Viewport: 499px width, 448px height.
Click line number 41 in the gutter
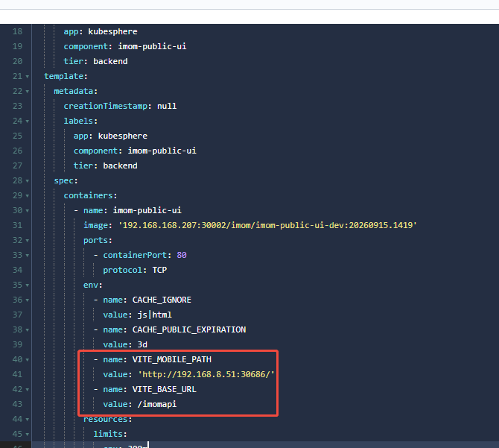(x=18, y=374)
